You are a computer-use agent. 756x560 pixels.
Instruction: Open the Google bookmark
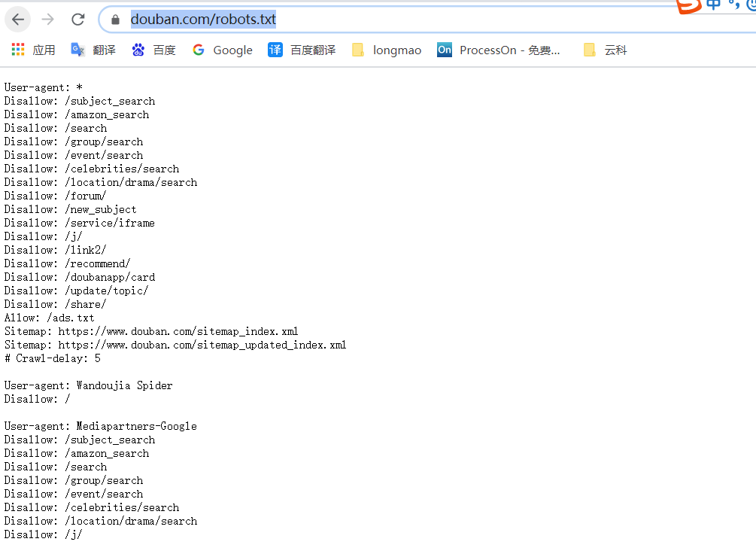(222, 50)
